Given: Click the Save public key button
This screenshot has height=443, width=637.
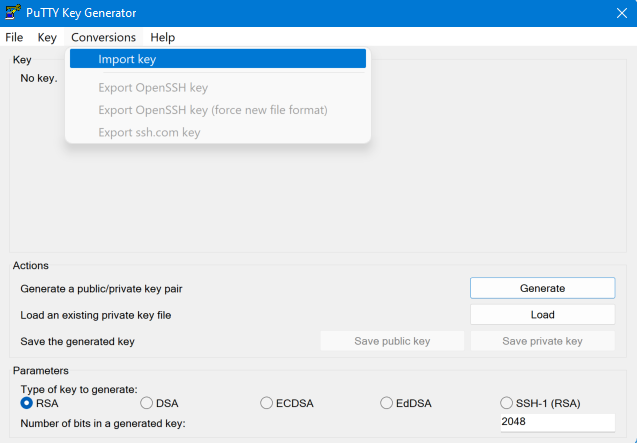Looking at the screenshot, I should click(392, 341).
